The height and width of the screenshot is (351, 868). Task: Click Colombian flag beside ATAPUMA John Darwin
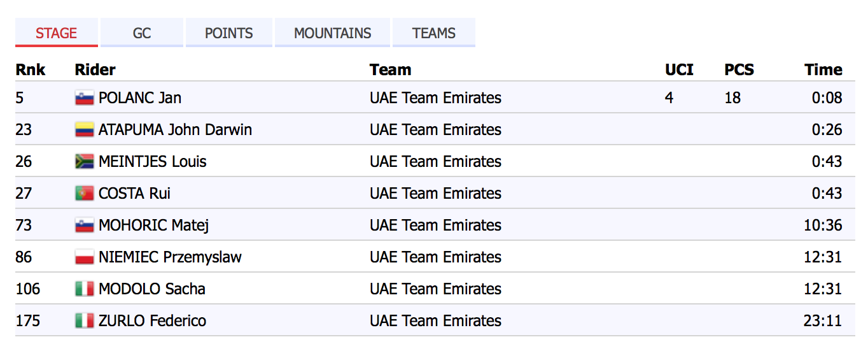click(84, 130)
